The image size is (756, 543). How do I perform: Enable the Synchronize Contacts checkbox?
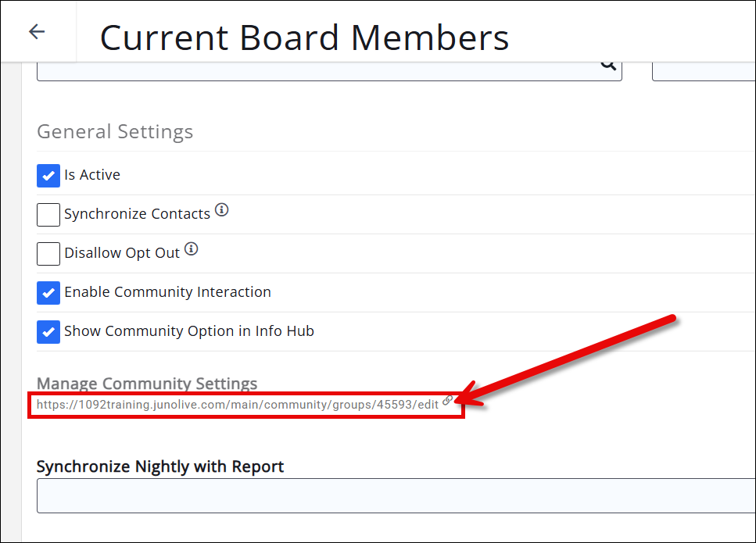click(x=48, y=214)
